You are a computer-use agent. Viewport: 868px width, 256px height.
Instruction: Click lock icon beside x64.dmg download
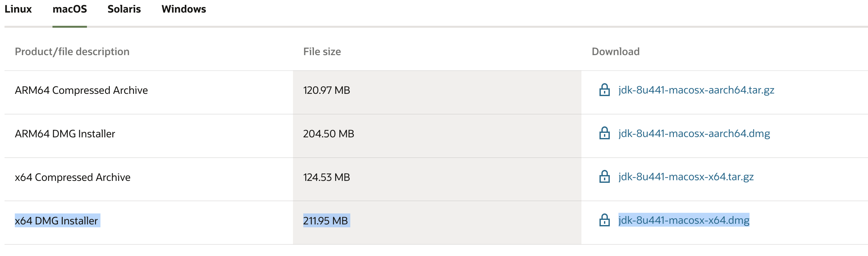(604, 220)
